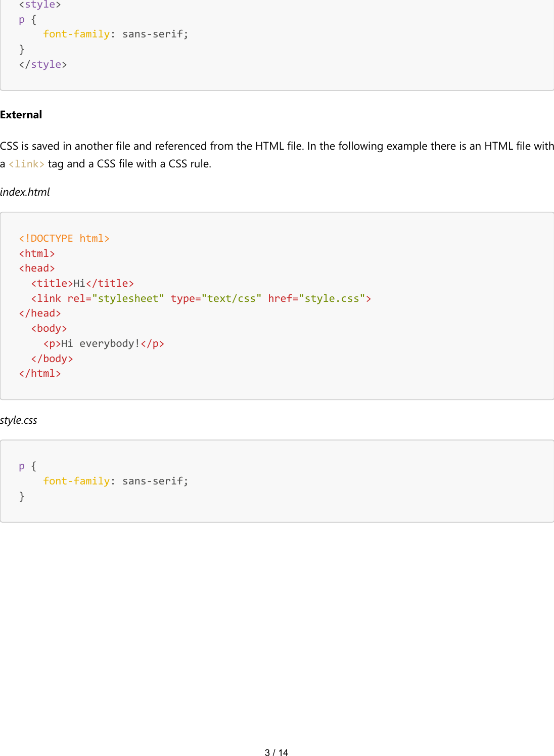Click the <body> tag line
This screenshot has width=554, height=756.
click(x=49, y=328)
